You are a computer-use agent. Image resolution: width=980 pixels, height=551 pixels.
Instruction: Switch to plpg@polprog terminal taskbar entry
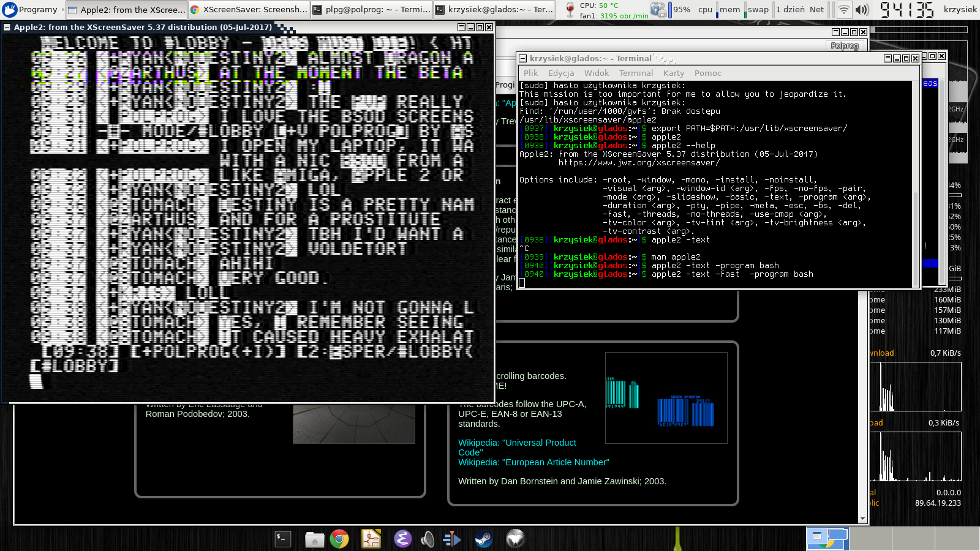click(x=371, y=9)
